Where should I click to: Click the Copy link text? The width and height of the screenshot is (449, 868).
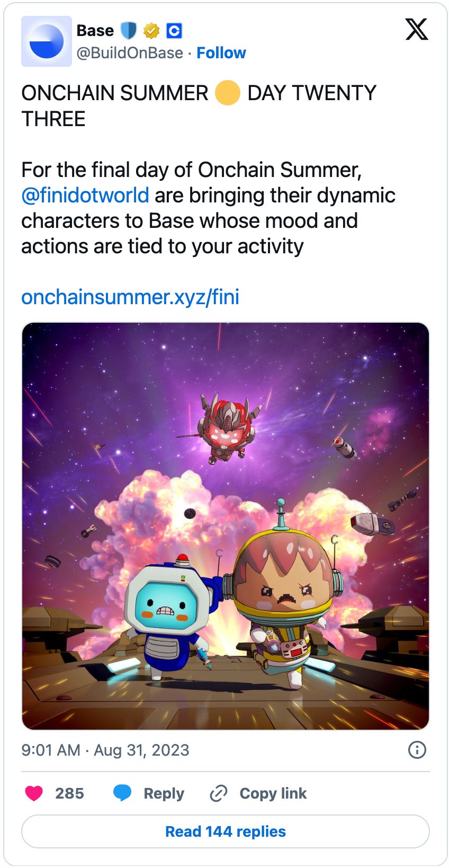point(273,793)
